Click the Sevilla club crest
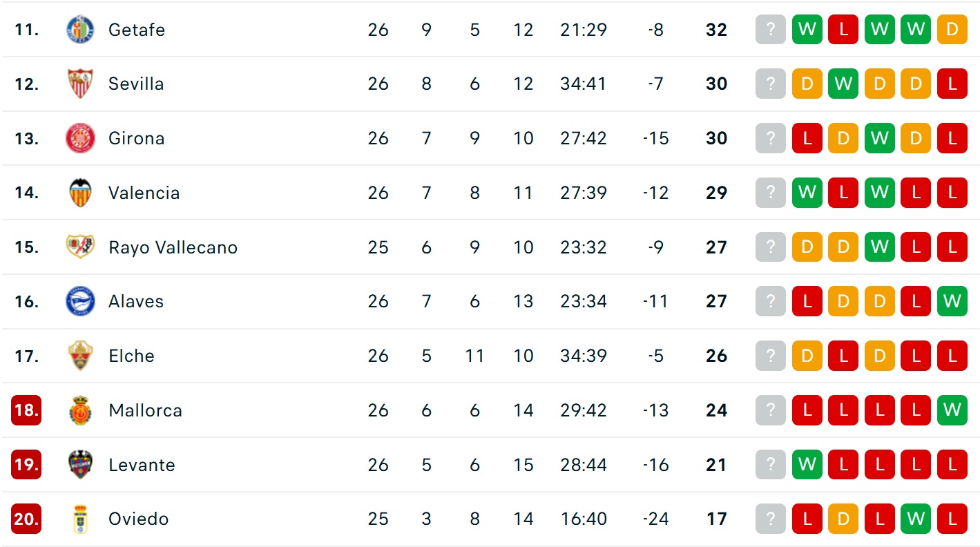This screenshot has width=980, height=547. click(x=80, y=84)
